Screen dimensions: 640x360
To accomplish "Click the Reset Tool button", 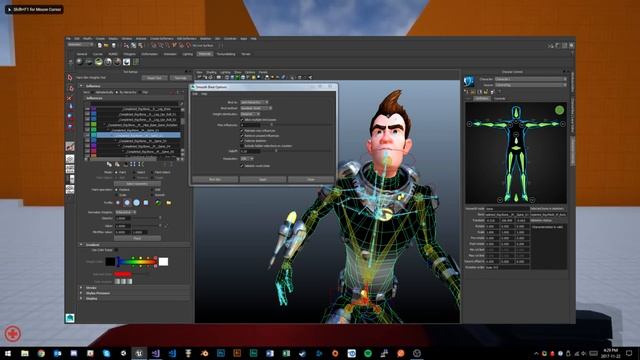I will point(154,78).
